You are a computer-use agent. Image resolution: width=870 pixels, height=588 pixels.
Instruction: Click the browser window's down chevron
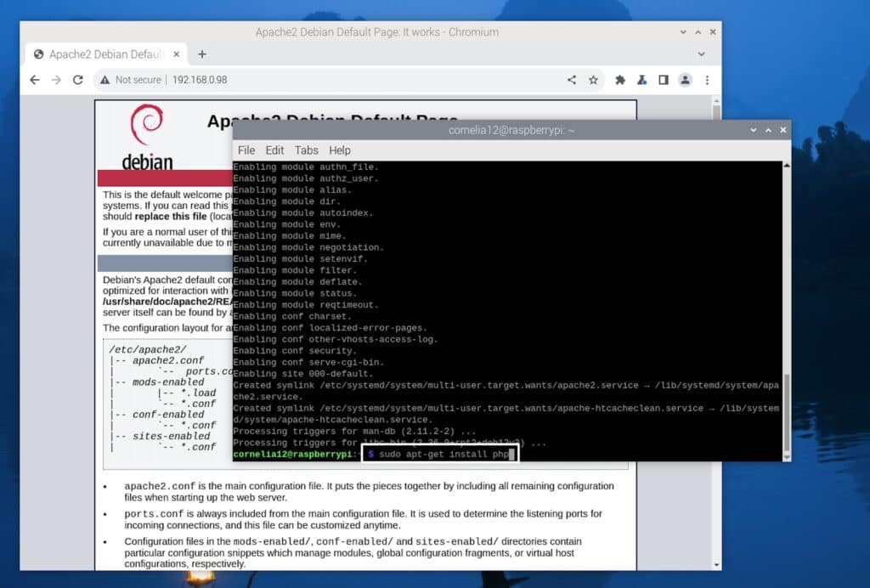(682, 31)
